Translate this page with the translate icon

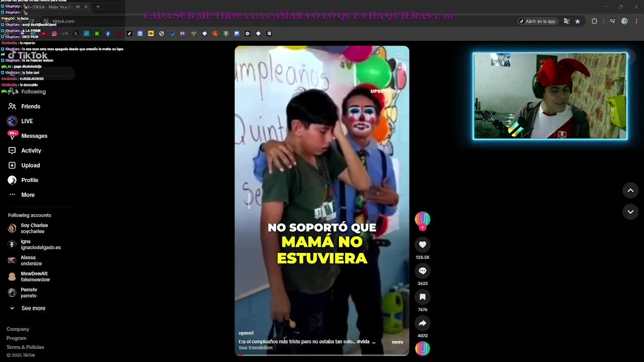[x=567, y=21]
